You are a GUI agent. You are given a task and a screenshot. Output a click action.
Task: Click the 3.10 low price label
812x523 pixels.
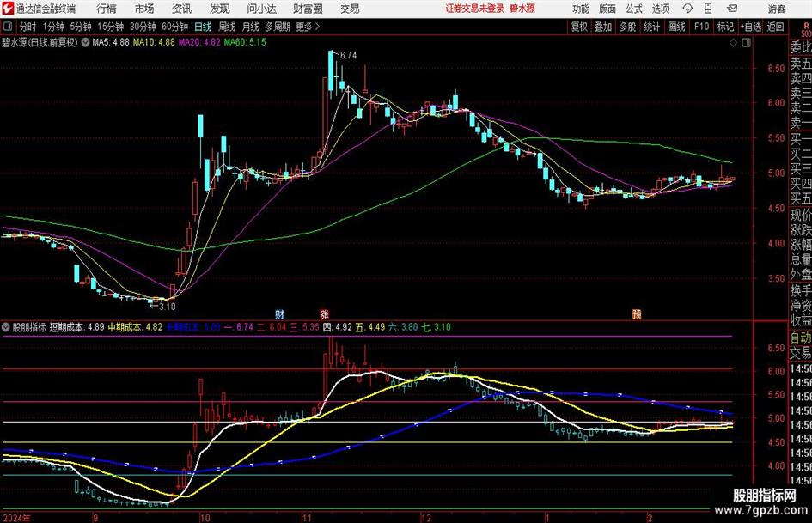click(168, 307)
